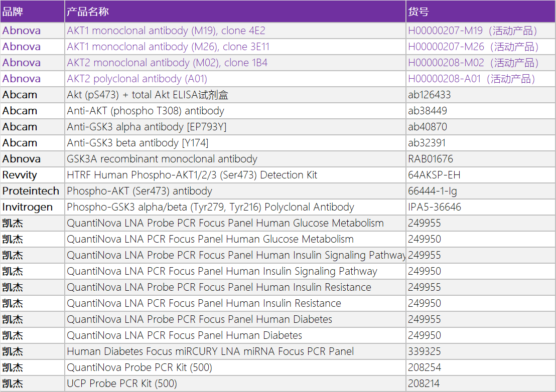Select 249955 in the Probe Glucose Metabolism row
Screen dimensions: 556x392
click(x=481, y=223)
